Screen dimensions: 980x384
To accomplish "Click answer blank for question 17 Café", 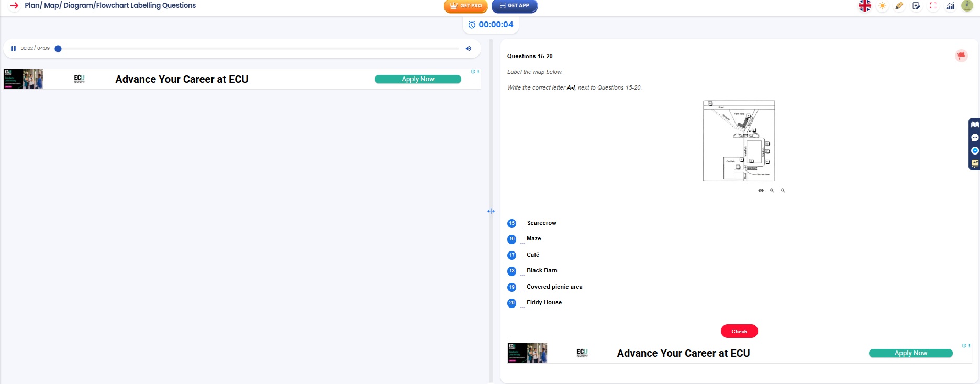I will (522, 256).
